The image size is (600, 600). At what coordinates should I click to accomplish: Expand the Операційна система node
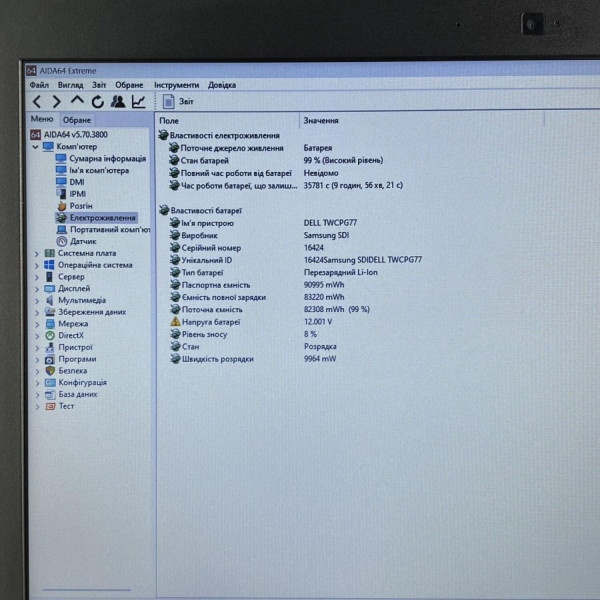pos(37,265)
